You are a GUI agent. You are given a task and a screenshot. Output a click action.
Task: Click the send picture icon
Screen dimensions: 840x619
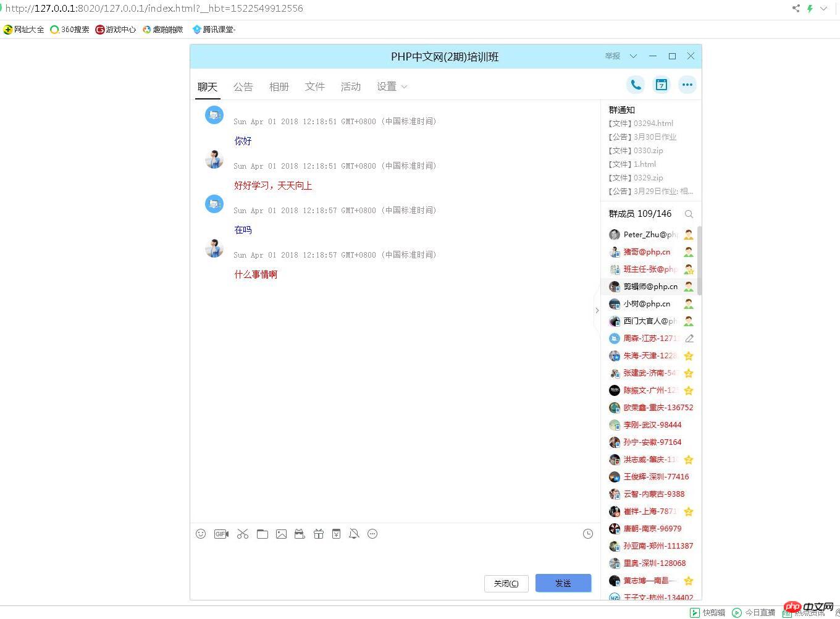pyautogui.click(x=281, y=534)
